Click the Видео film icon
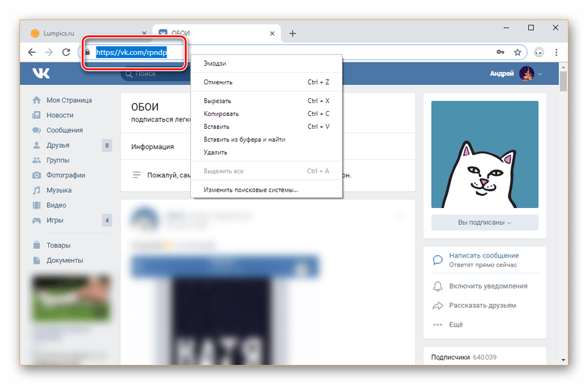 click(x=37, y=205)
